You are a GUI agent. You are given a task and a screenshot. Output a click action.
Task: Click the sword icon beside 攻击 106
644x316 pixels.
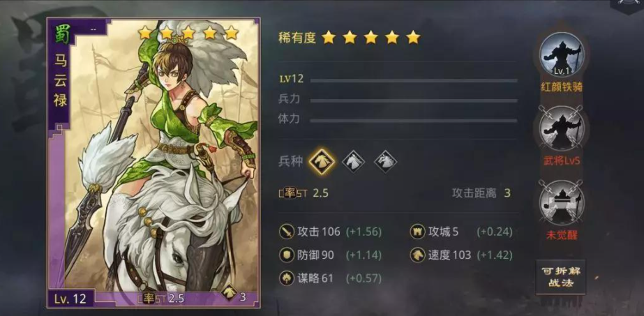(286, 232)
